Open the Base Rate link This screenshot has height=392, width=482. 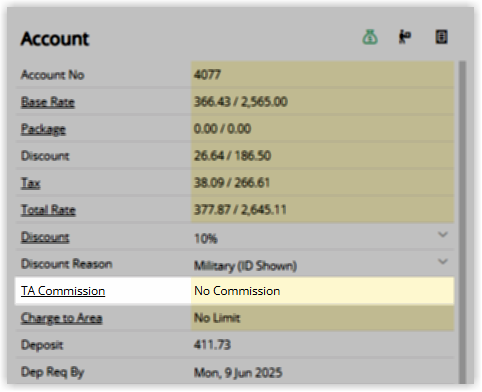48,102
